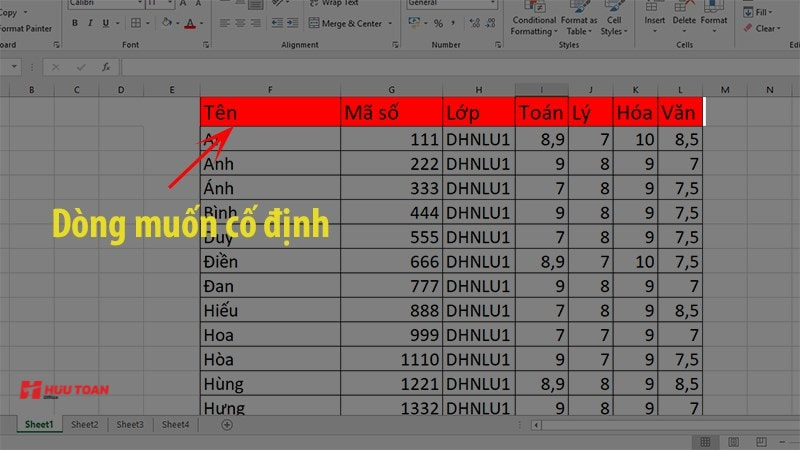800x450 pixels.
Task: Expand the Conditional Formatting menu
Action: [x=534, y=25]
